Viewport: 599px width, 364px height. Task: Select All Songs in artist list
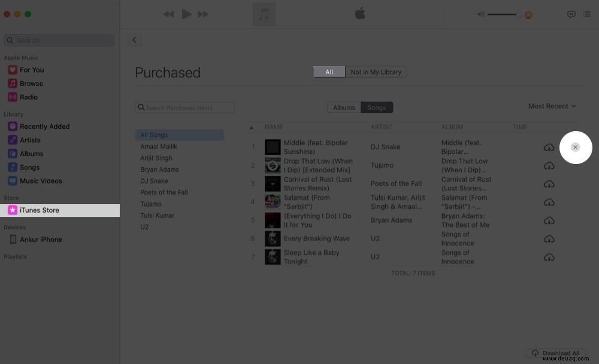pyautogui.click(x=180, y=135)
